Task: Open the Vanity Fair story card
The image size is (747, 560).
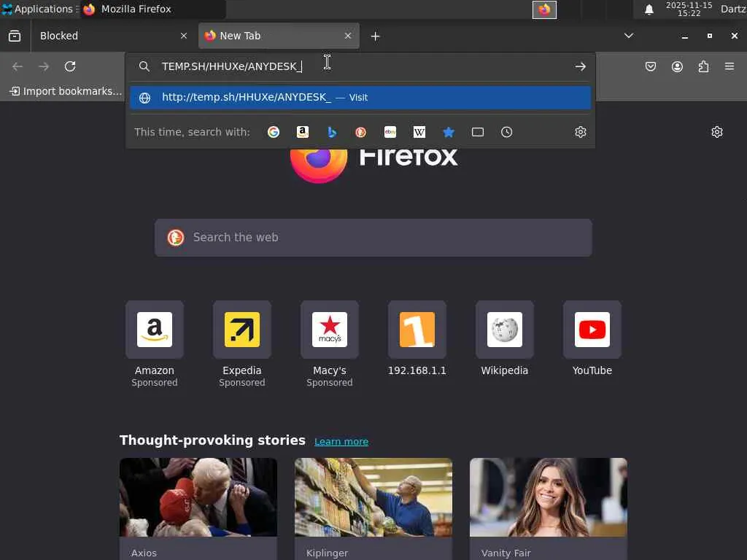Action: [x=549, y=508]
